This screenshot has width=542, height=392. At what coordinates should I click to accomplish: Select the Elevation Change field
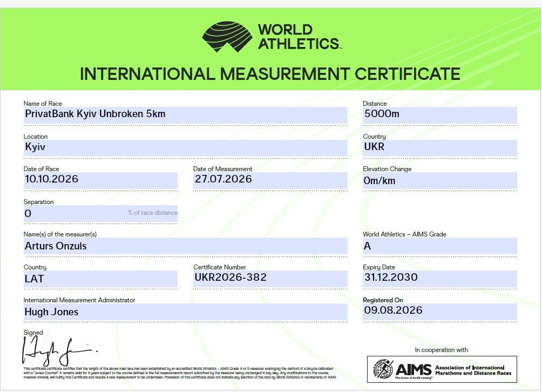[439, 180]
